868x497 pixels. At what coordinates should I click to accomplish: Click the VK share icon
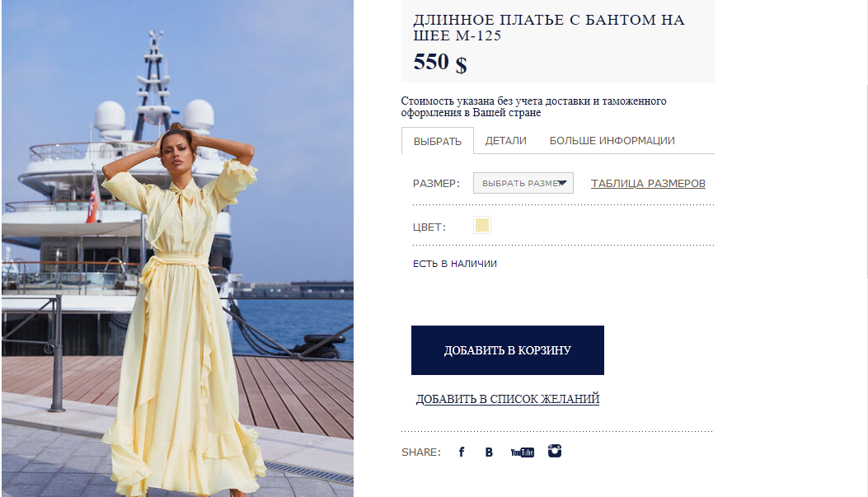[x=489, y=452]
